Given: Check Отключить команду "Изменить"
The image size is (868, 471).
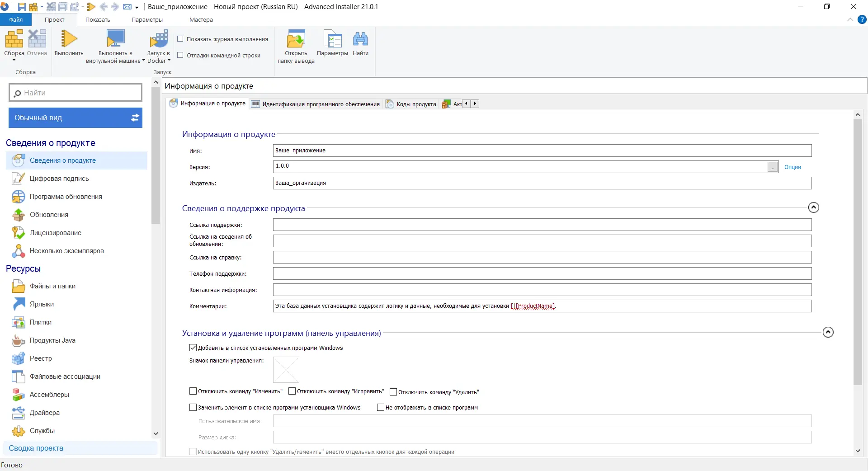Looking at the screenshot, I should coord(193,391).
